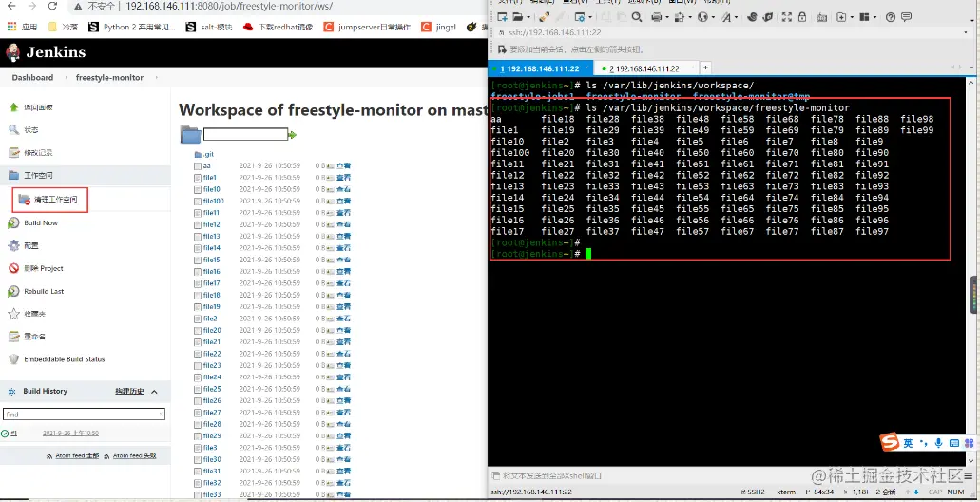Open file20 in workspace list
This screenshot has width=980, height=502.
click(x=212, y=330)
